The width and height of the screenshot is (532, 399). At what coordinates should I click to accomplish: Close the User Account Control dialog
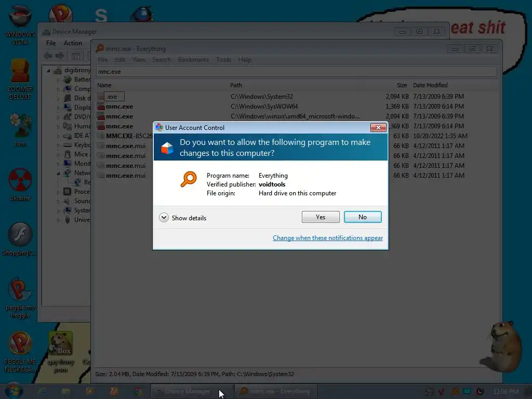378,128
